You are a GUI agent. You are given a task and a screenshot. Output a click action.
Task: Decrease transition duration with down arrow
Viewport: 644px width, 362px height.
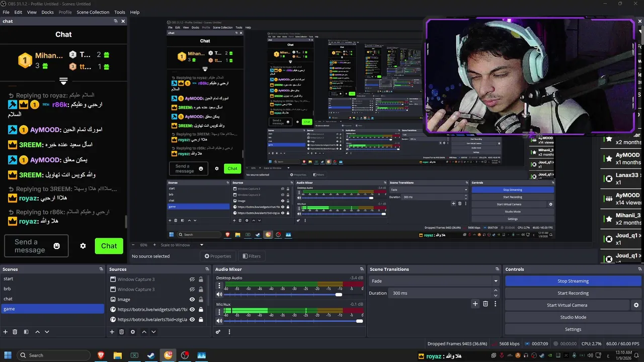(496, 296)
